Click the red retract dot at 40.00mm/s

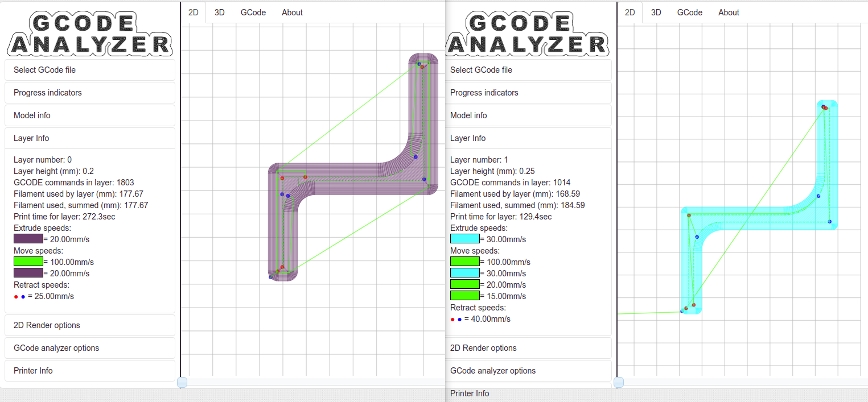452,320
